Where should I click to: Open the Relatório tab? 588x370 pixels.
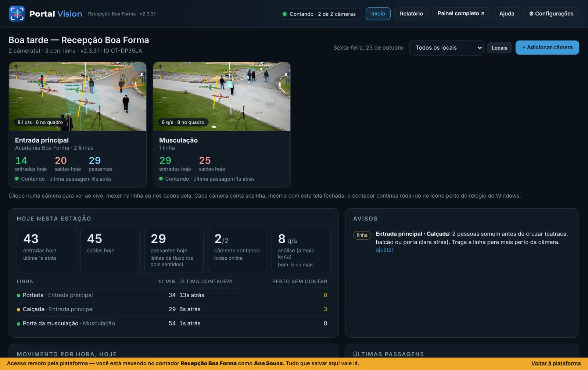[411, 14]
